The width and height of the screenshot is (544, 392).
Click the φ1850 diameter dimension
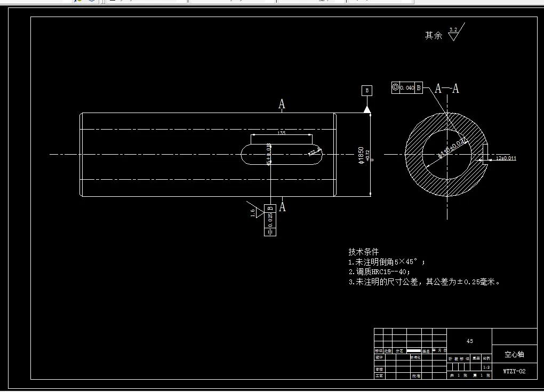(x=361, y=155)
